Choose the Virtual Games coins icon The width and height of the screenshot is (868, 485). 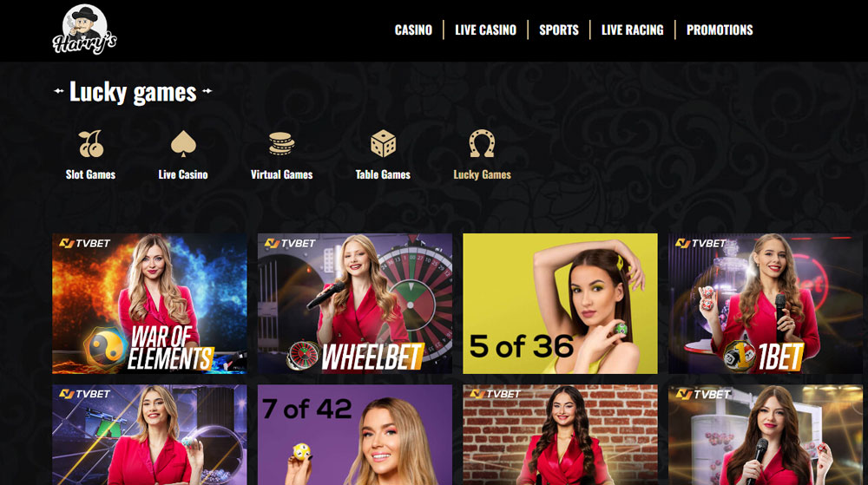281,144
